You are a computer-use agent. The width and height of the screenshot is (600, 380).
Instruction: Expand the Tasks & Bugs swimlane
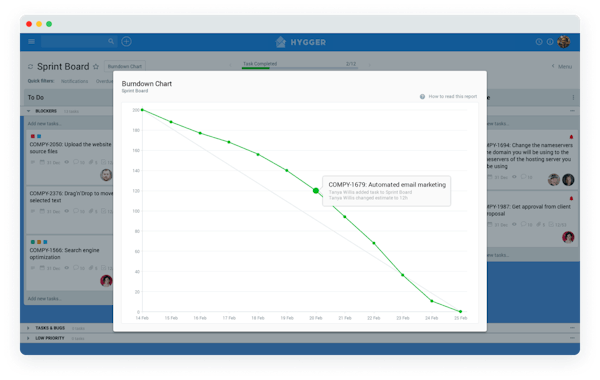pyautogui.click(x=28, y=328)
